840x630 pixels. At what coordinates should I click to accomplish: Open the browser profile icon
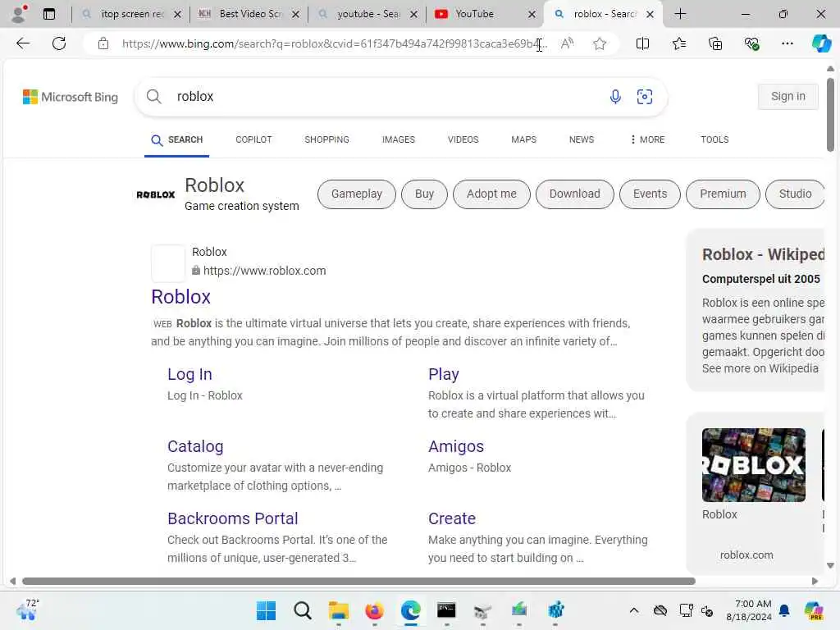coord(20,13)
